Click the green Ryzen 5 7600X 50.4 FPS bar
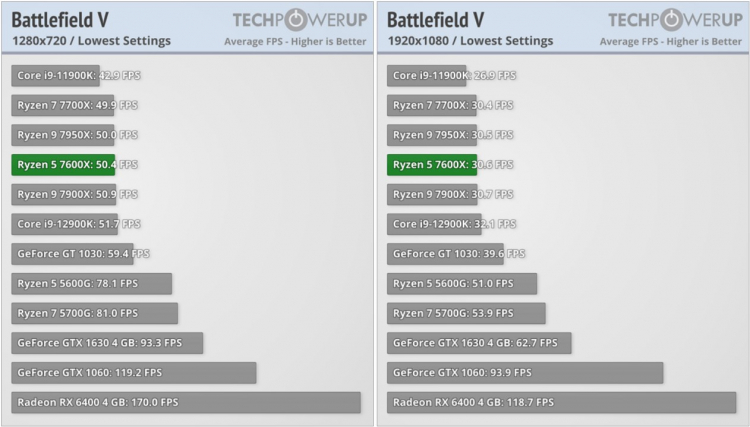 click(x=62, y=164)
